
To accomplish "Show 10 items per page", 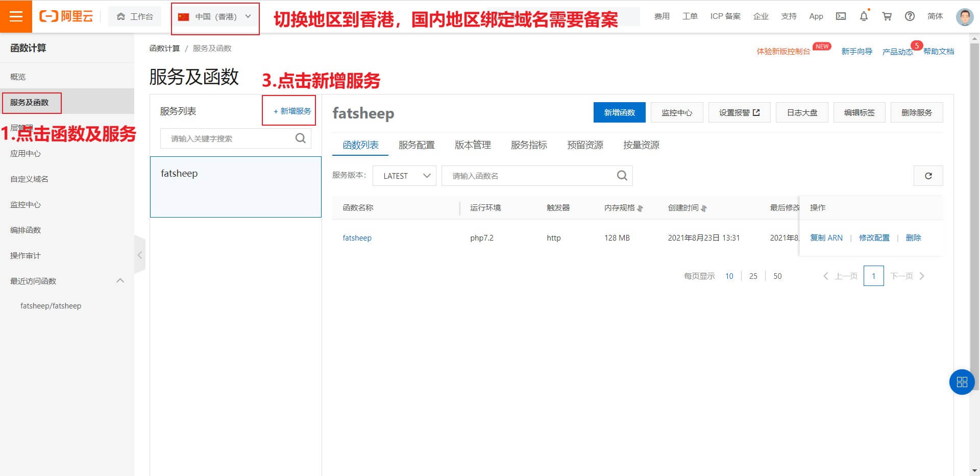I will [x=729, y=276].
